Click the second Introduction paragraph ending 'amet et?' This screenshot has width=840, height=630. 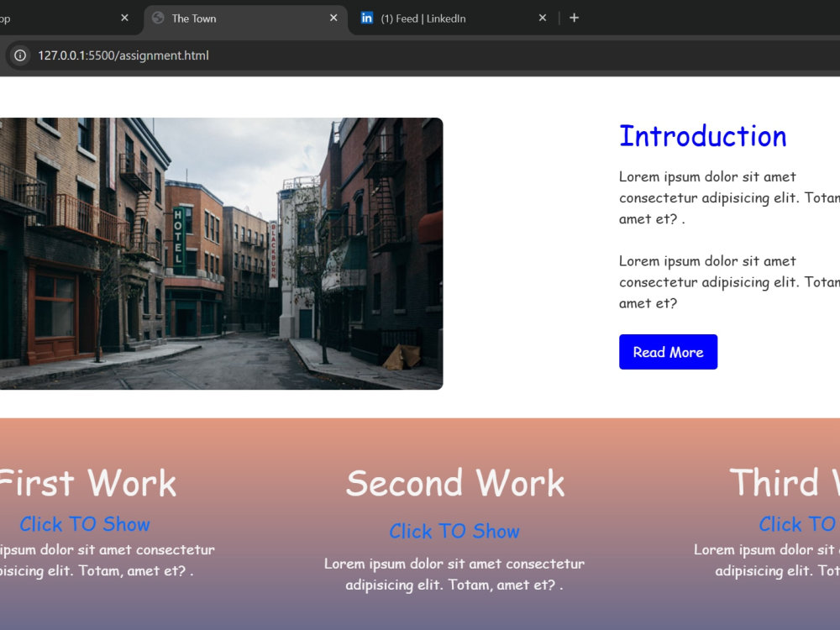pyautogui.click(x=729, y=281)
